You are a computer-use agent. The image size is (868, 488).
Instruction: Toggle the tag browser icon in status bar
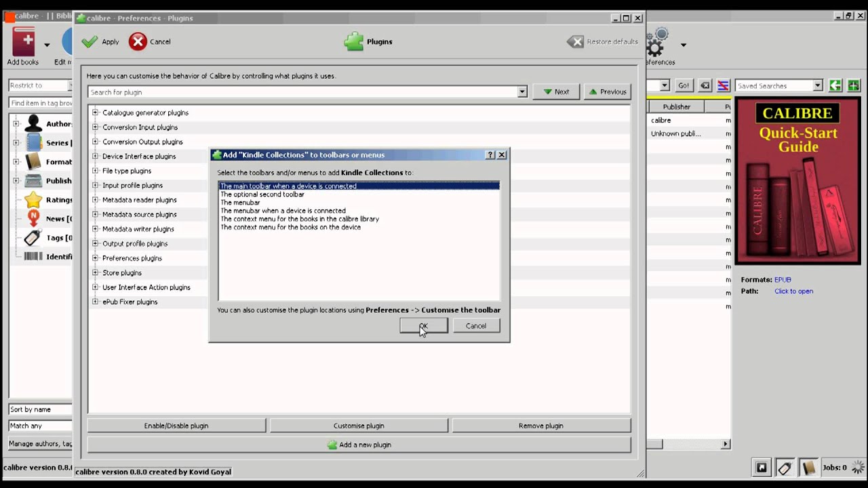click(785, 468)
